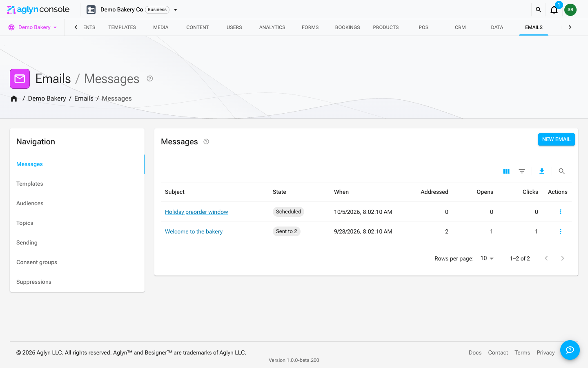Select Suppressions in the Navigation panel
This screenshot has height=368, width=588.
pos(77,282)
